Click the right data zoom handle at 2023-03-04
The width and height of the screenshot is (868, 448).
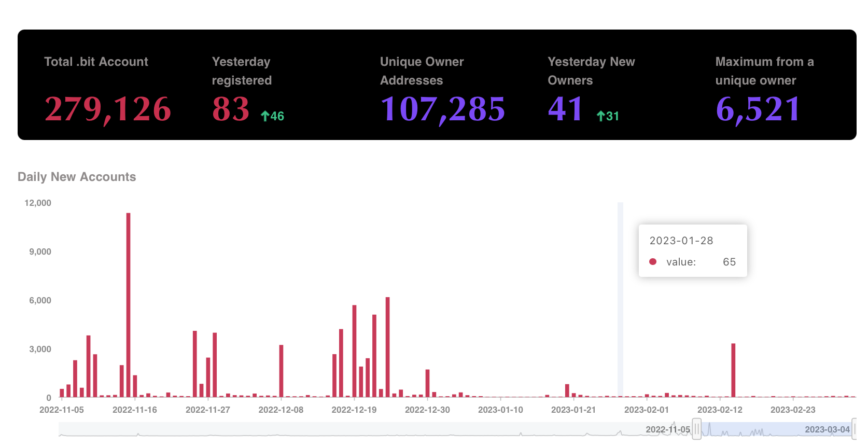click(x=854, y=429)
